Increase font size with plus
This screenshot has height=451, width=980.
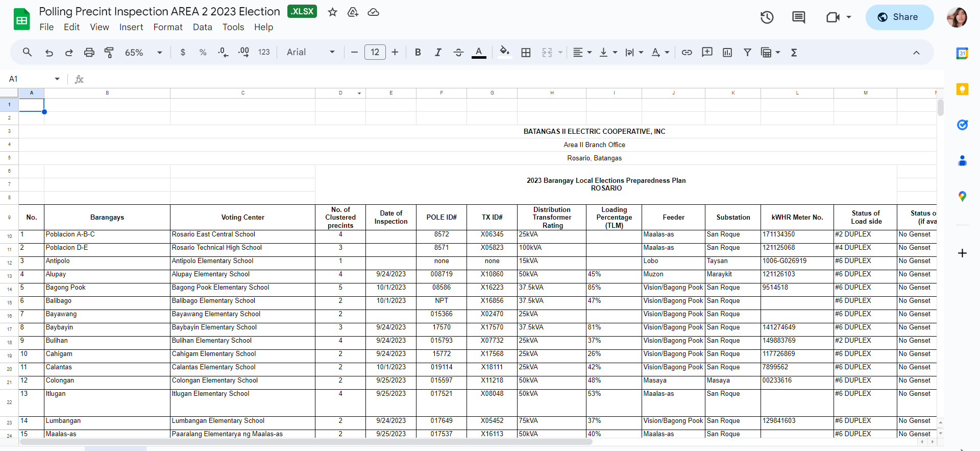point(395,52)
